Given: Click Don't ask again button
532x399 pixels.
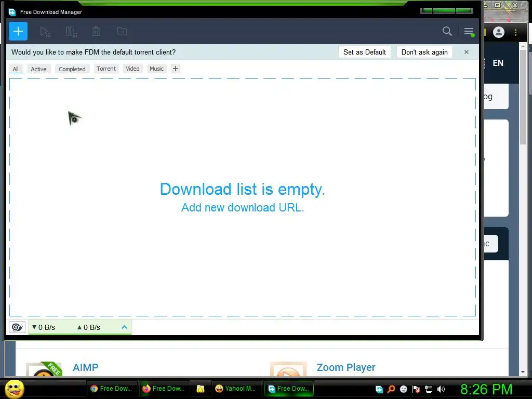Looking at the screenshot, I should click(x=424, y=52).
